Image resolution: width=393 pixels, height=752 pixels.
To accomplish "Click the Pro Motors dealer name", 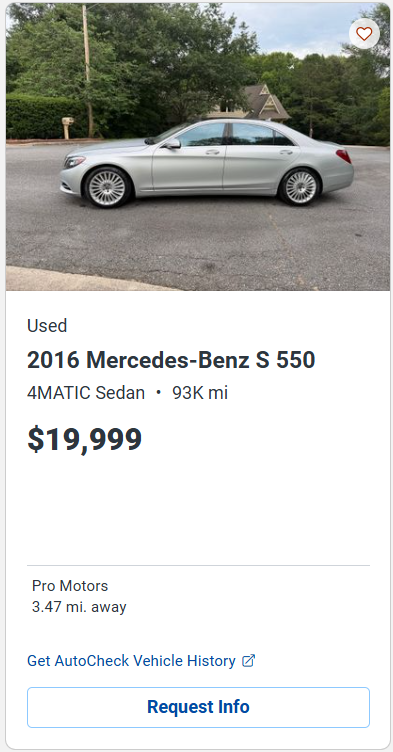I will point(70,586).
